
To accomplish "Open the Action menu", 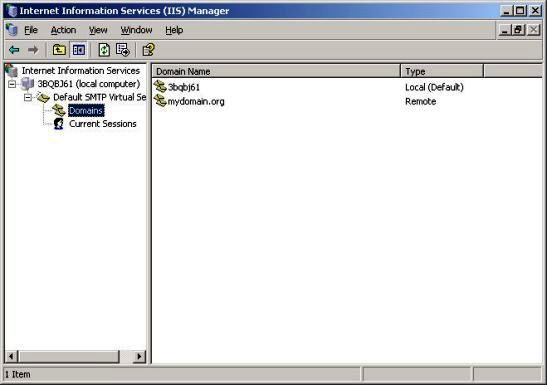I will click(63, 30).
